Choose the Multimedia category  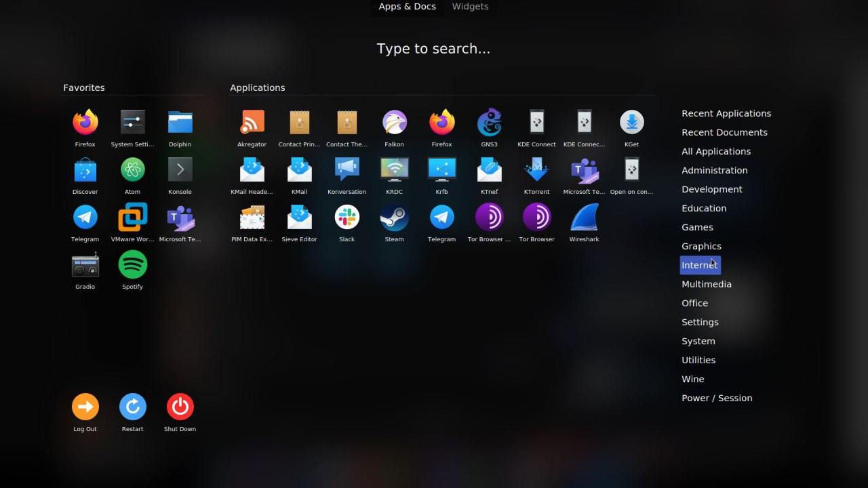[x=707, y=284]
